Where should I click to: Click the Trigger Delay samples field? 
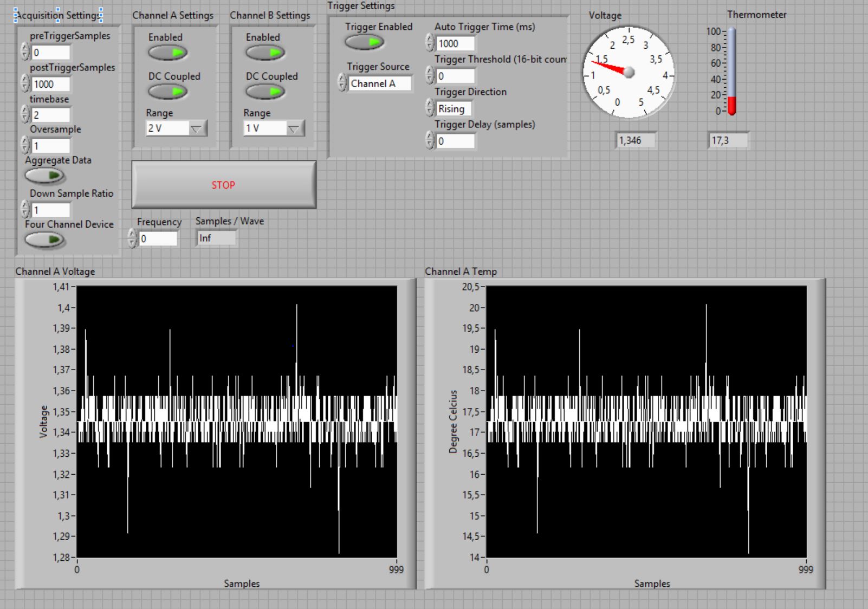click(455, 141)
